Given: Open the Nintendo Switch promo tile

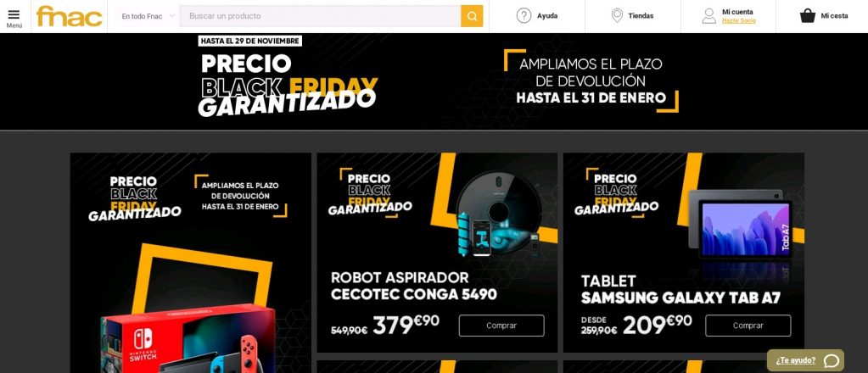Looking at the screenshot, I should 190,263.
